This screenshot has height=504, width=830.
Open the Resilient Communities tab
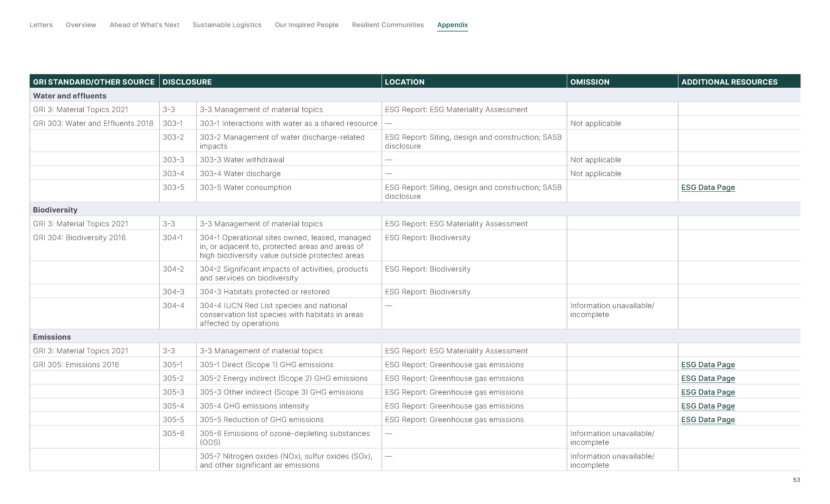[387, 25]
